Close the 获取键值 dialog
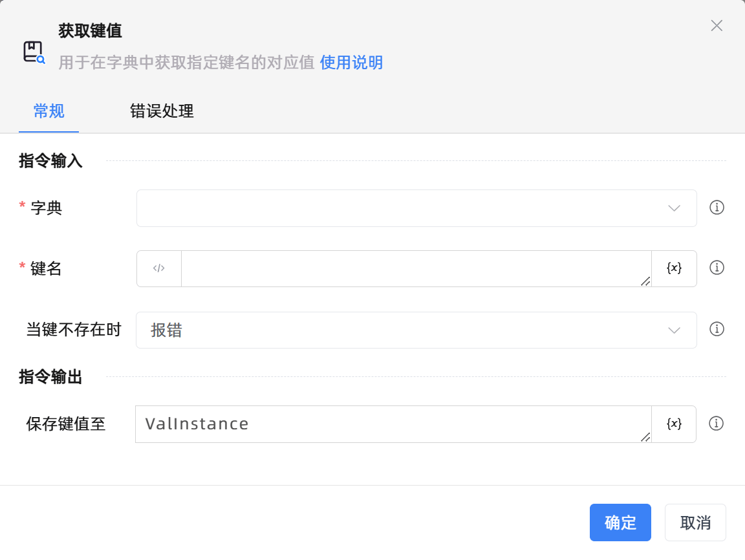 click(716, 26)
